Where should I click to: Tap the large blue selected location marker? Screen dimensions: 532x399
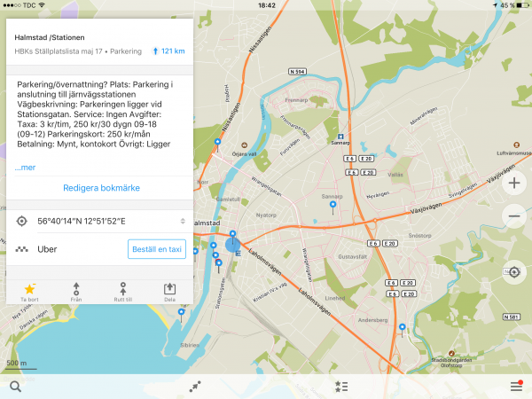tap(232, 244)
